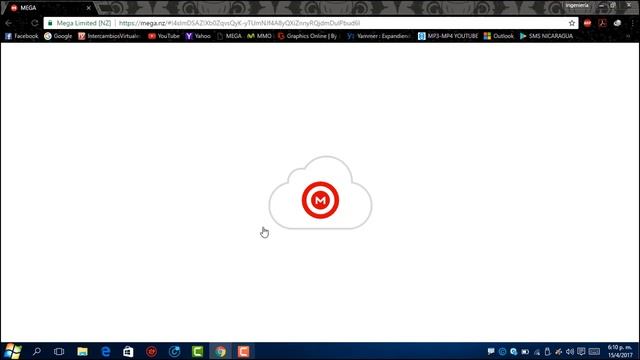Image resolution: width=640 pixels, height=360 pixels.
Task: Open the Yahoo bookmark
Action: (x=198, y=36)
